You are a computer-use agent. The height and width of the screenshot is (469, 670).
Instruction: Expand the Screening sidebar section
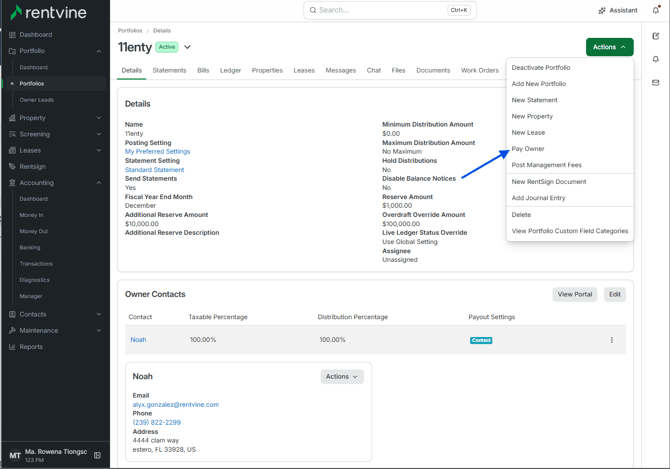(x=99, y=134)
